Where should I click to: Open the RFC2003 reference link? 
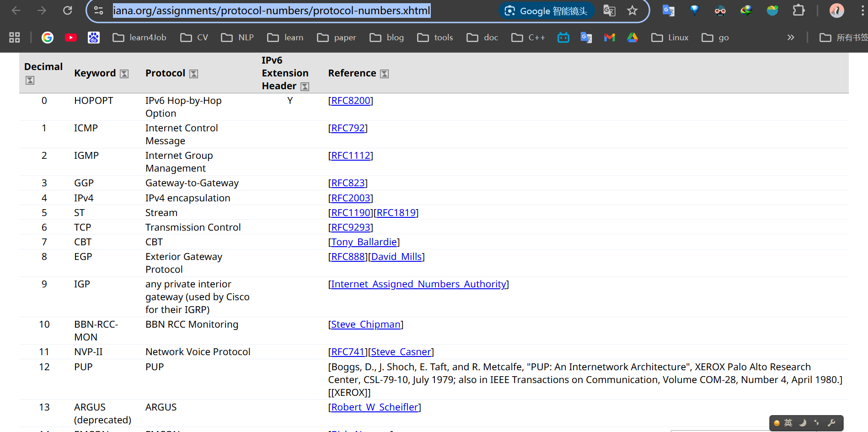click(351, 198)
